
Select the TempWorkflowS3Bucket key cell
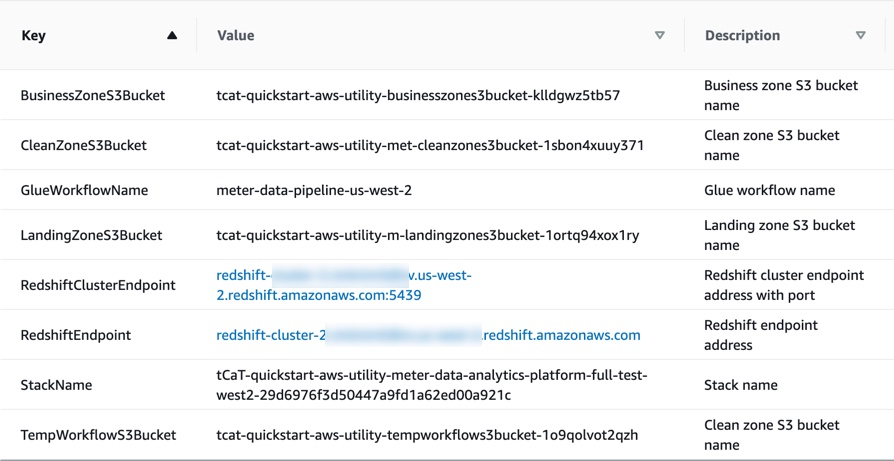[98, 435]
